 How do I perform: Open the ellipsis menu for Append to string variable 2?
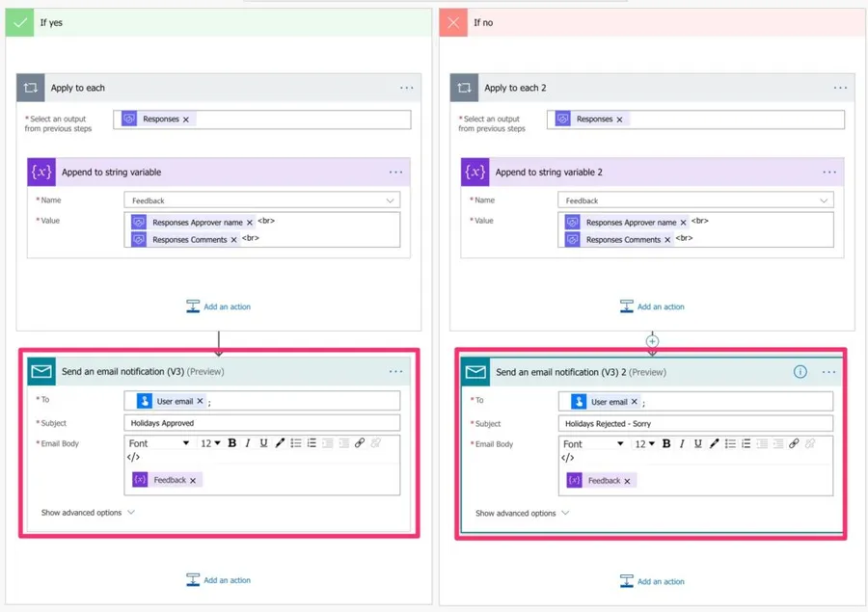(x=829, y=173)
